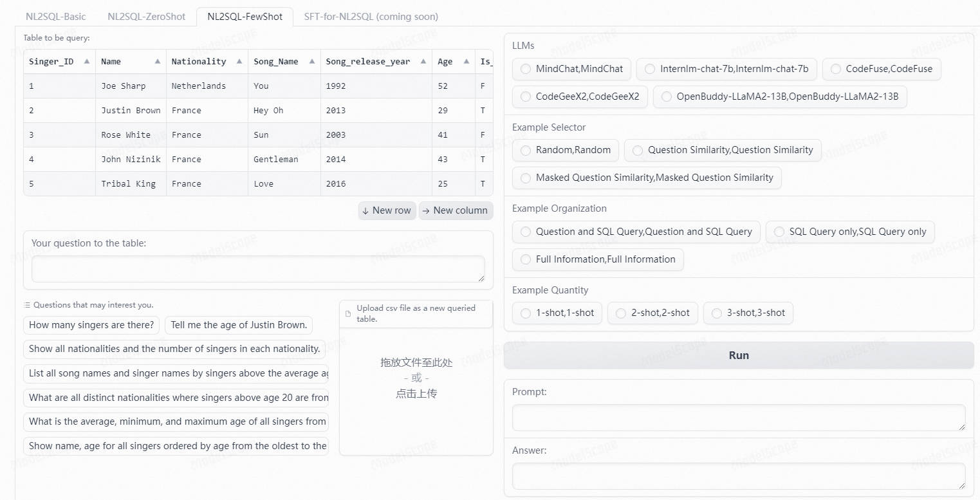Click the upload csv file icon

(348, 314)
